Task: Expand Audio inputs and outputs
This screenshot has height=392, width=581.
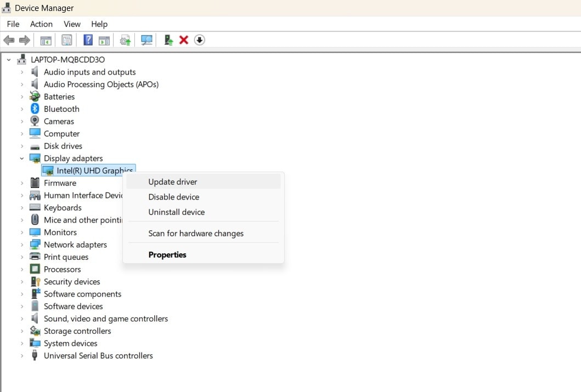Action: coord(22,72)
